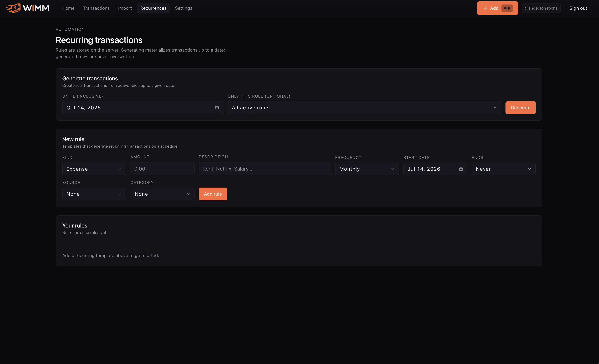The height and width of the screenshot is (364, 599).
Task: Click the New rule section title
Action: pos(73,139)
